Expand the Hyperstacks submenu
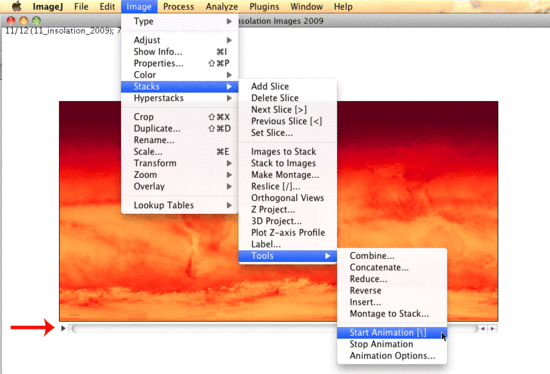The width and height of the screenshot is (550, 374). 180,98
